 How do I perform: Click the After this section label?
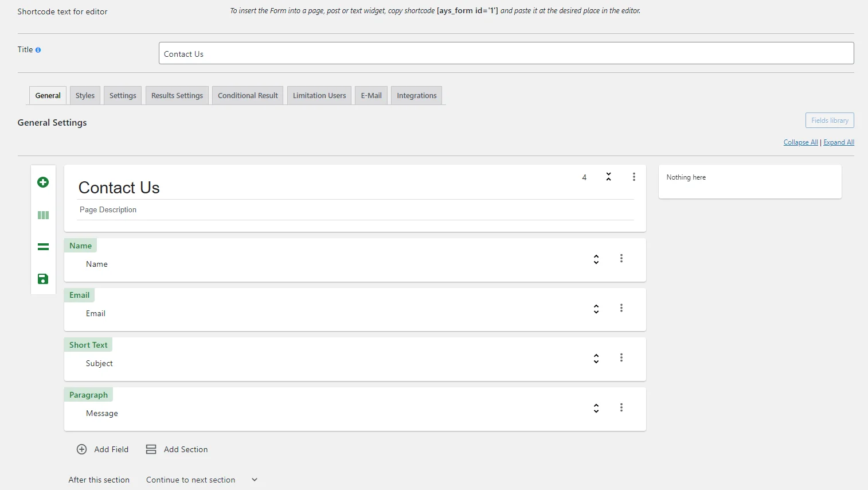[99, 480]
